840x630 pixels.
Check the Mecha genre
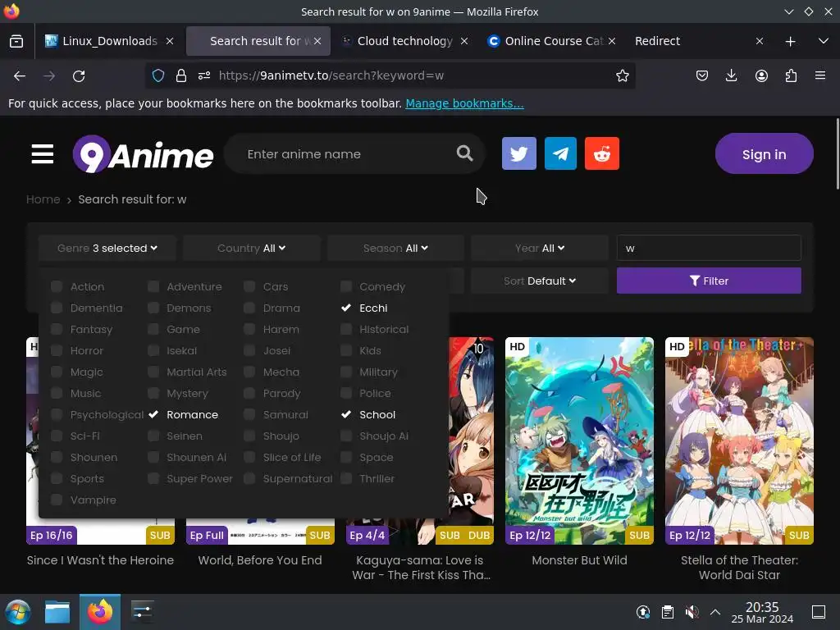(249, 372)
